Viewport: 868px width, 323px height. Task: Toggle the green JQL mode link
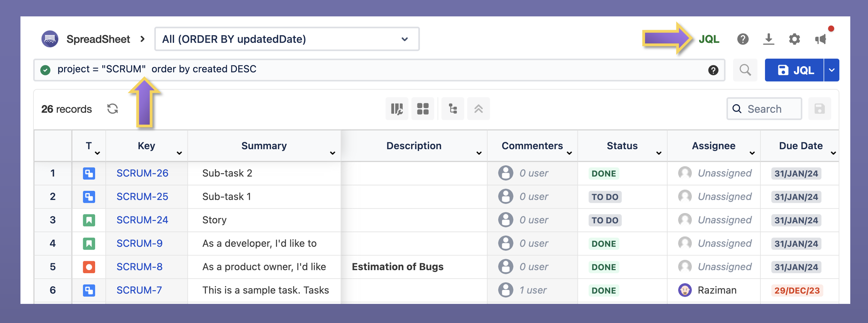coord(709,39)
